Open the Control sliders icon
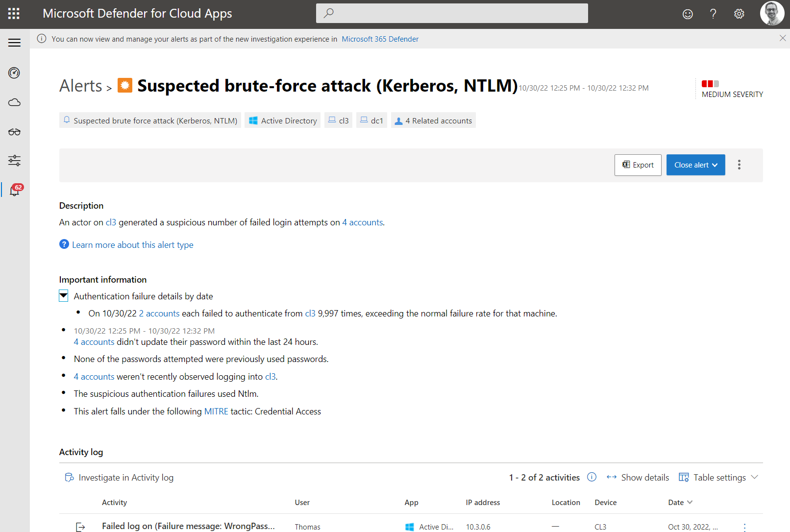 point(14,160)
